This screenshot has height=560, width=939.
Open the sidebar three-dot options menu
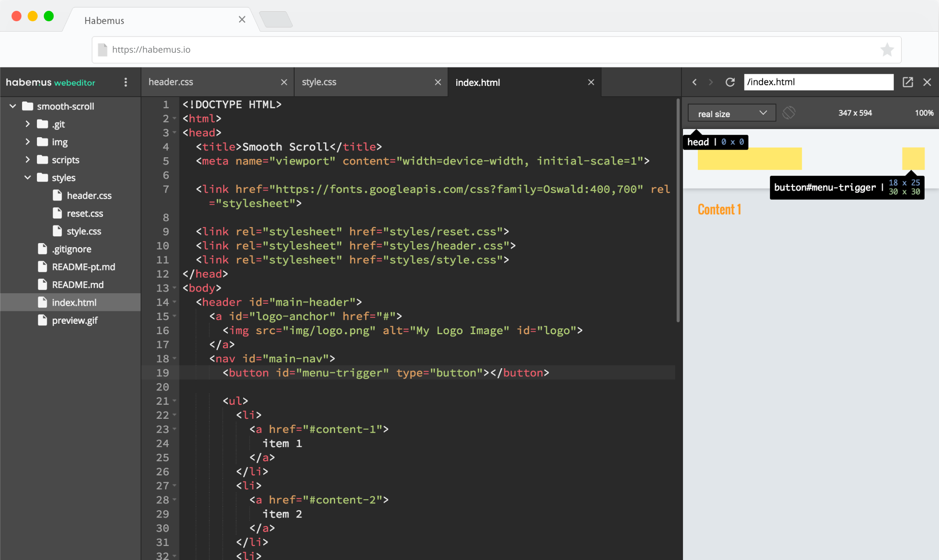[126, 82]
